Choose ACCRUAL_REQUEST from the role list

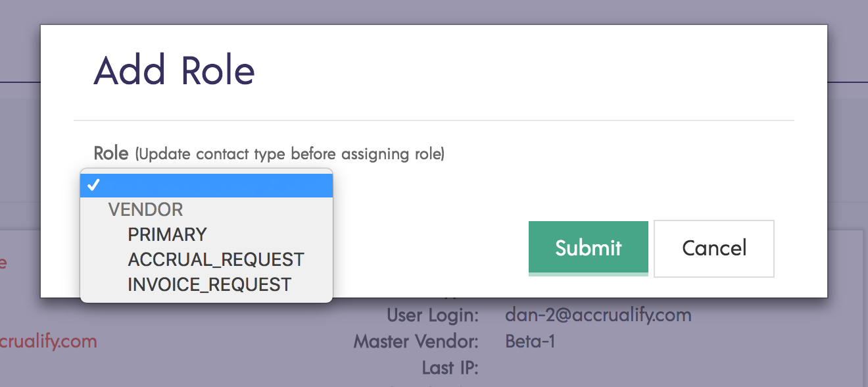click(216, 259)
